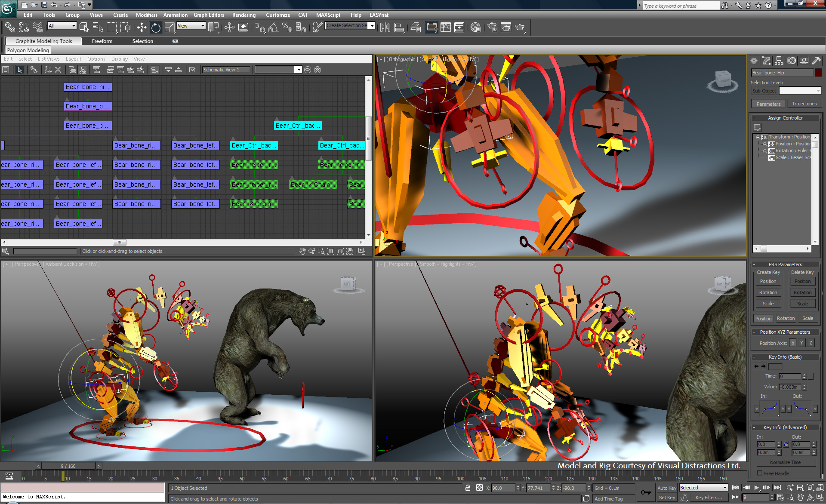Open the Hierarchy command panel tab
Viewport: 826px width, 504px height.
(x=779, y=61)
